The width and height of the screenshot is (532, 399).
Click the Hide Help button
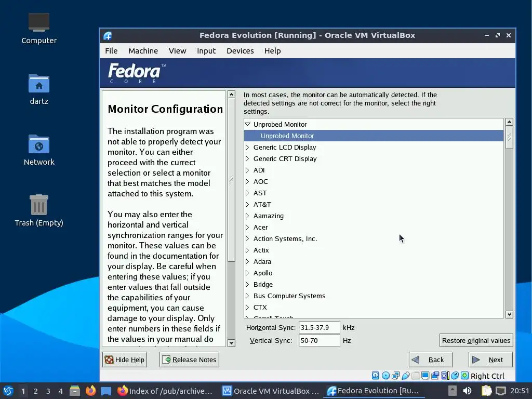click(x=125, y=360)
